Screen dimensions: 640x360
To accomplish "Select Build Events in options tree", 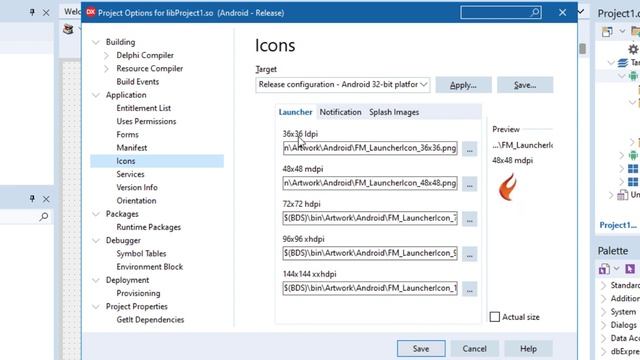I will coord(138,82).
